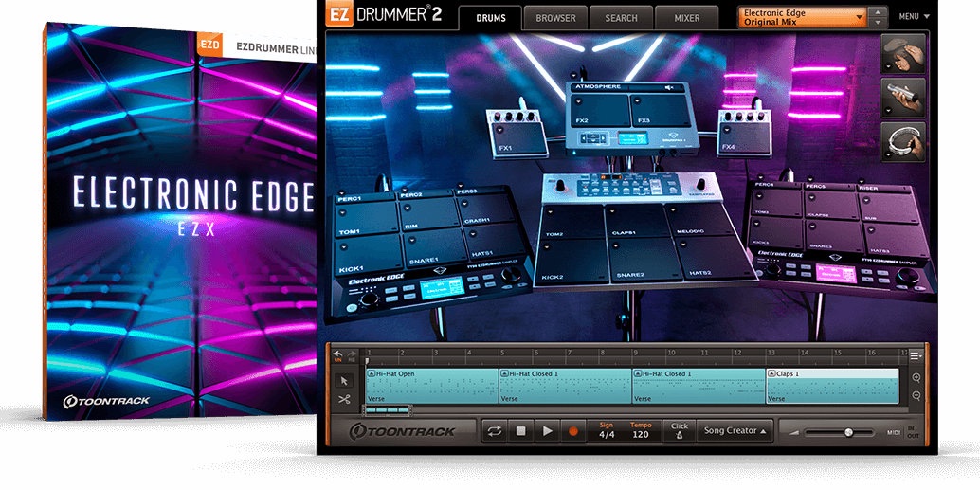Open the Electronic Edge preset dropdown
The width and height of the screenshot is (980, 490).
tap(802, 17)
